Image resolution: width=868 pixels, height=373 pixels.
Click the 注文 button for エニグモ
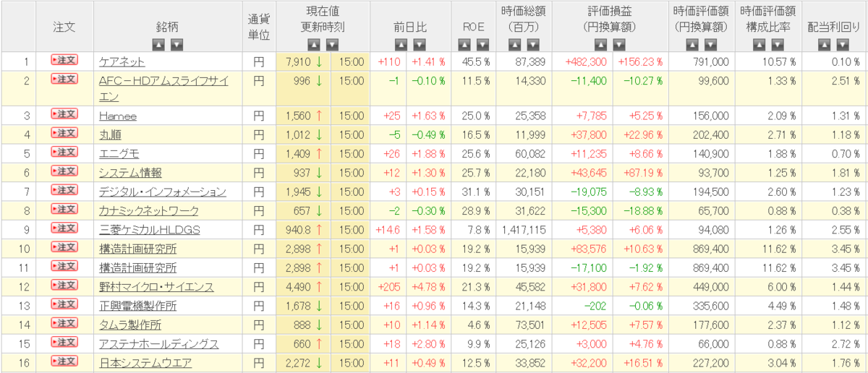pyautogui.click(x=64, y=153)
